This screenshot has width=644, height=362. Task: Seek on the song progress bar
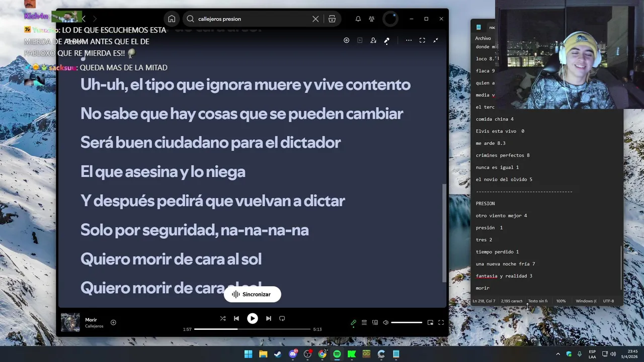pos(252,329)
